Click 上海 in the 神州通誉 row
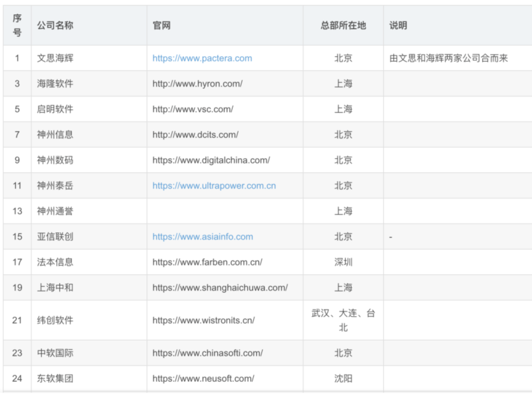The height and width of the screenshot is (394, 532). [x=343, y=211]
